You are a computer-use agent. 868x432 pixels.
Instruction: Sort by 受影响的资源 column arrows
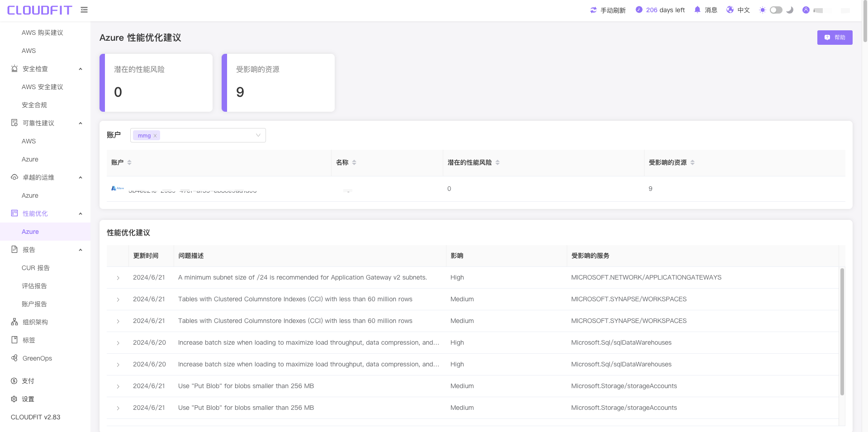[693, 162]
